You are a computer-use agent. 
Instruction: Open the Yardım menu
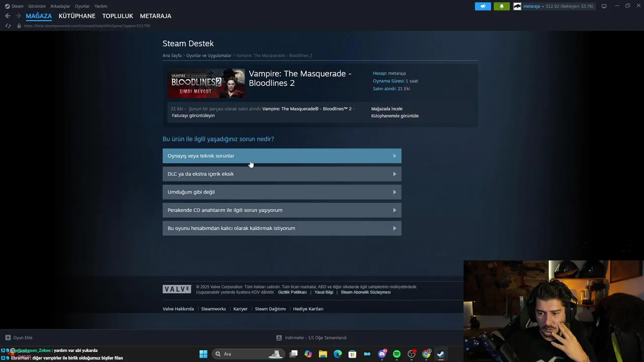(101, 6)
